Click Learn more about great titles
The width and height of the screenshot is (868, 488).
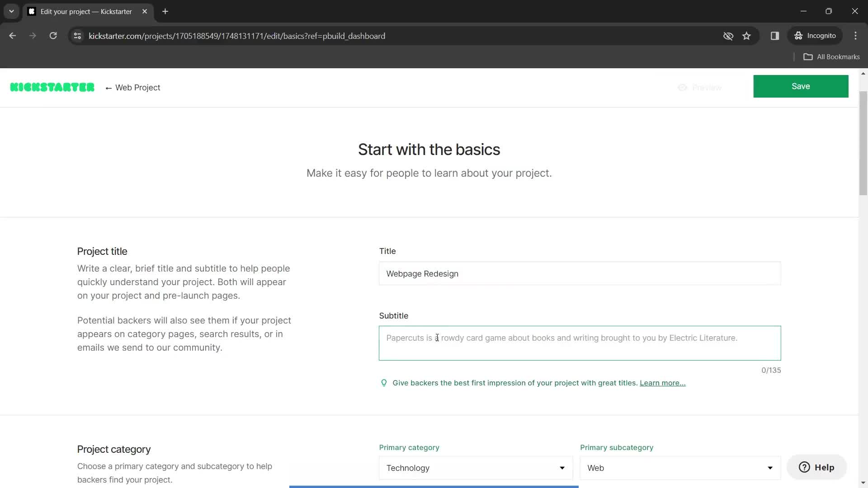(662, 383)
